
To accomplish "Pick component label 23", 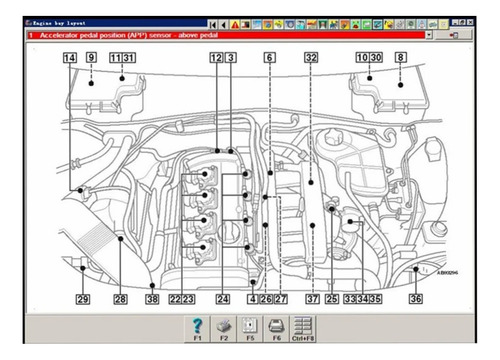I will 188,299.
